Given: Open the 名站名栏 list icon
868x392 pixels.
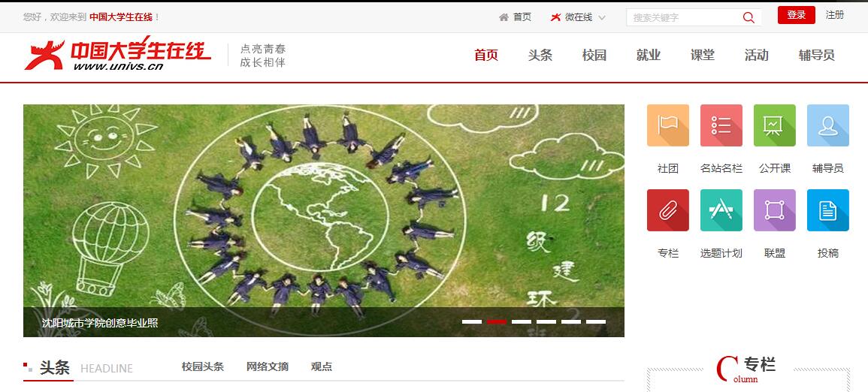Looking at the screenshot, I should [721, 125].
